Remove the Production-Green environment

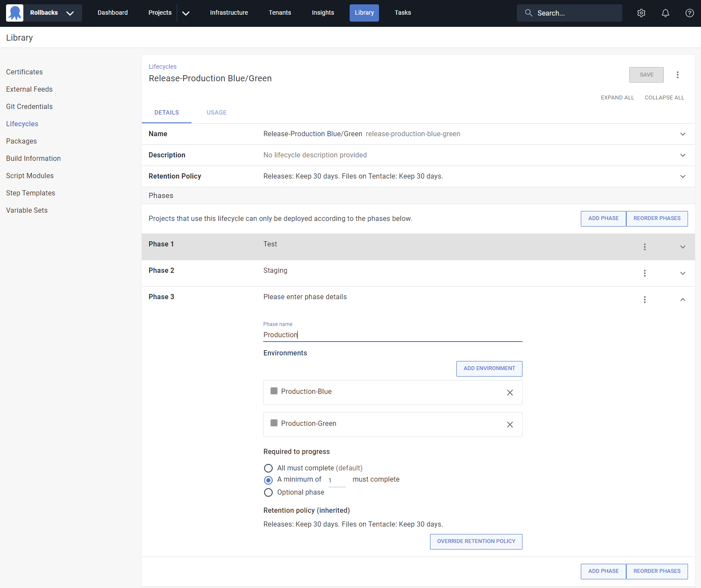510,424
